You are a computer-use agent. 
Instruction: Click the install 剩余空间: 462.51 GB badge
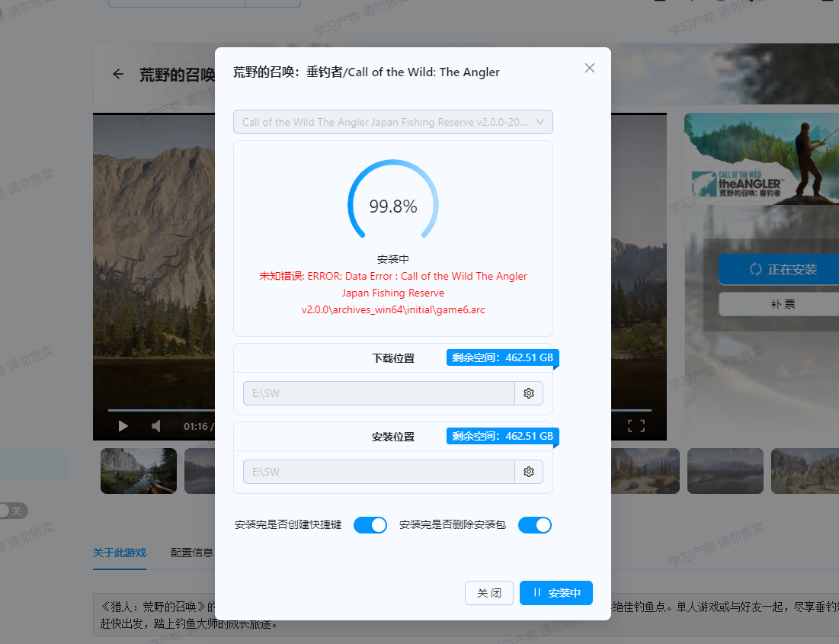click(502, 436)
